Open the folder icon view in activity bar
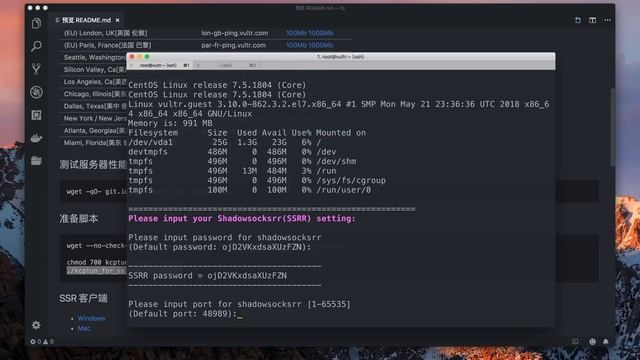The height and width of the screenshot is (360, 640). pos(36,161)
